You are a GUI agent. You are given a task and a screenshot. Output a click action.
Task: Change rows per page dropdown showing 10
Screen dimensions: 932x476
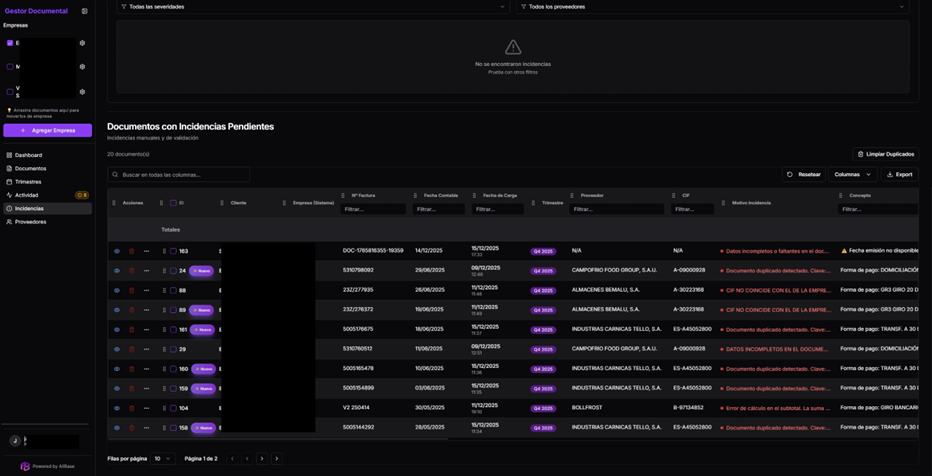coord(162,458)
